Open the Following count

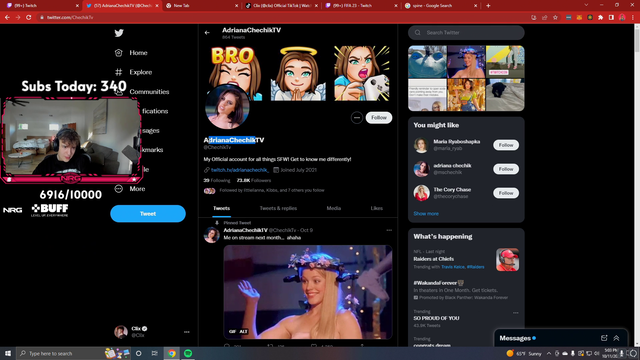(x=217, y=180)
